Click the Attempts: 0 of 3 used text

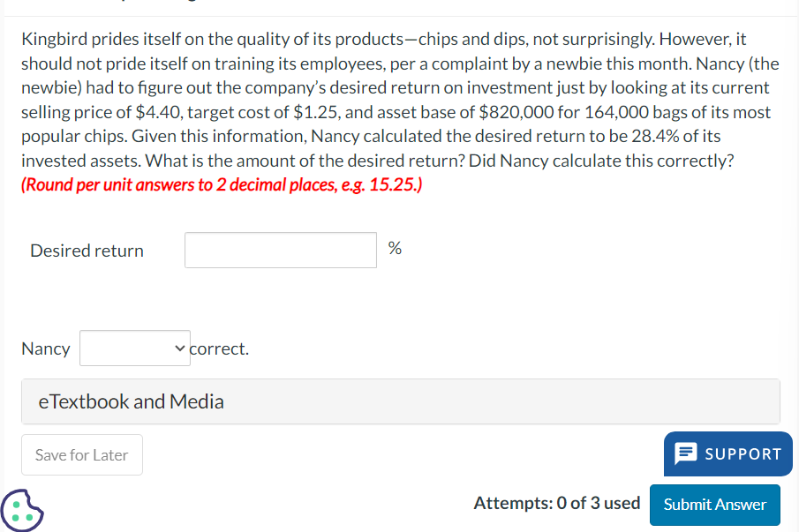click(x=556, y=503)
